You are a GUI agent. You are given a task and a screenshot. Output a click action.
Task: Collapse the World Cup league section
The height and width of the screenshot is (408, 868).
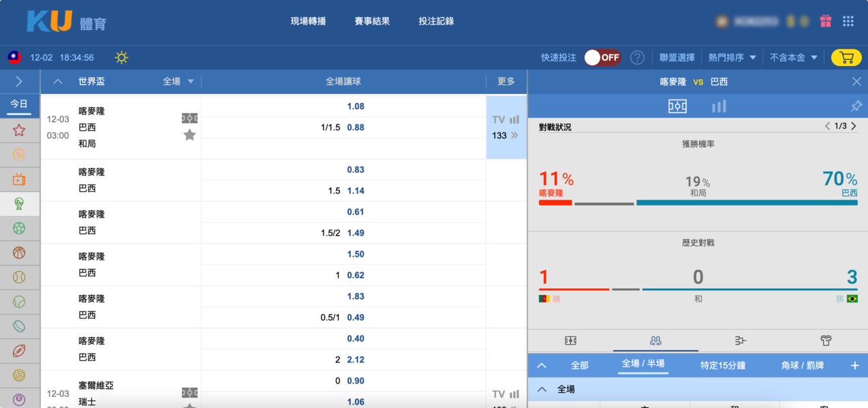pos(58,82)
